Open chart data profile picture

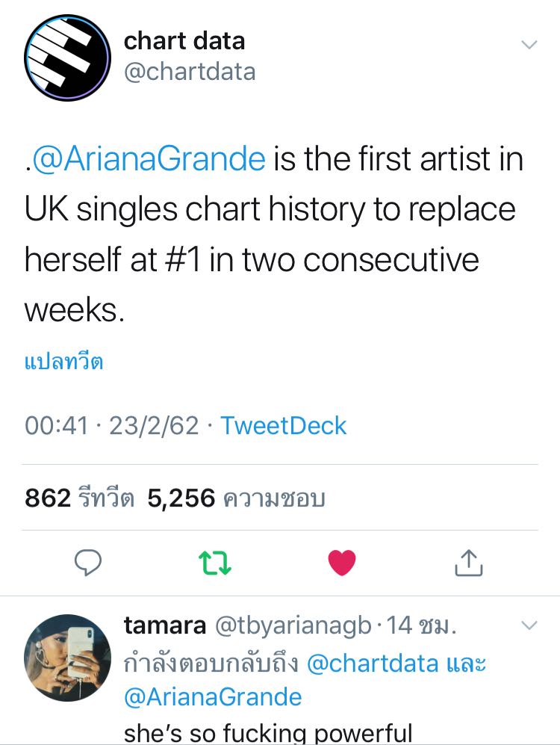(67, 58)
